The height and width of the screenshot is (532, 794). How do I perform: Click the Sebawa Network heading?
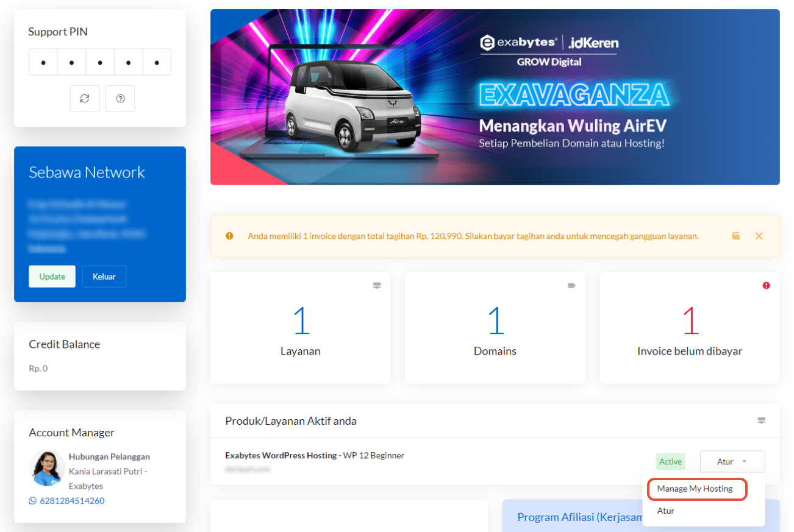click(x=87, y=172)
